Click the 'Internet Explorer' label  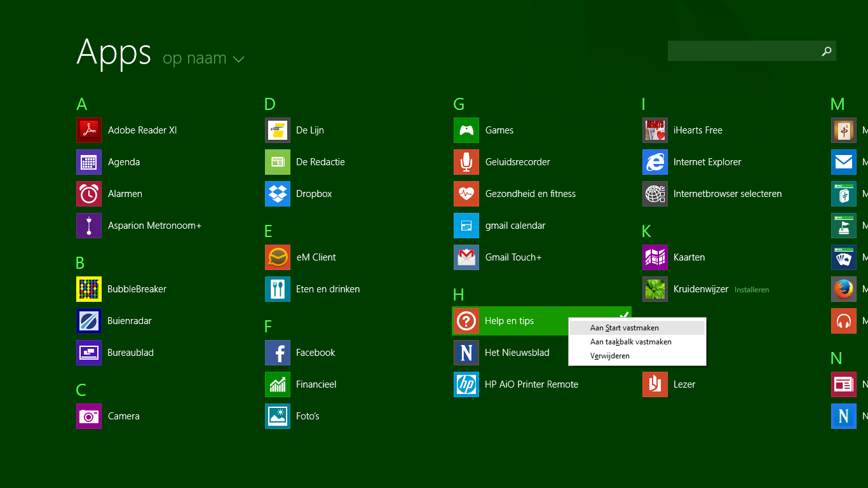[x=707, y=162]
